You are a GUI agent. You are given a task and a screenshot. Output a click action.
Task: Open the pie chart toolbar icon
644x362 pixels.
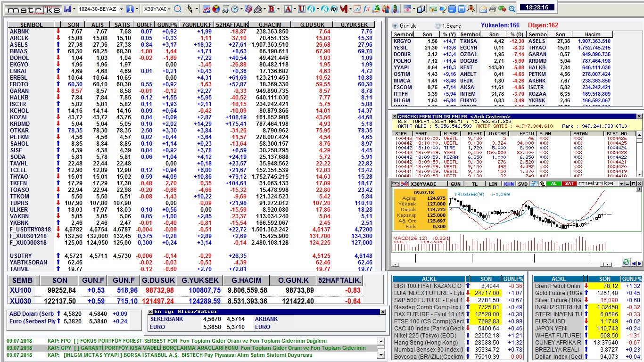(216, 9)
